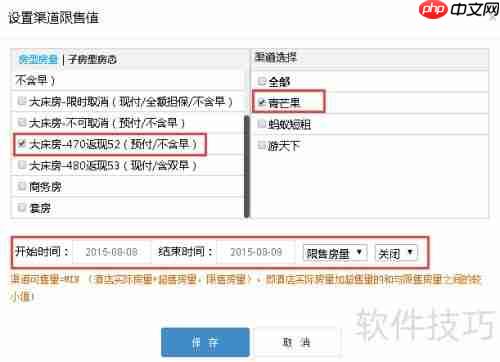This screenshot has height=362, width=500.
Task: Check 大床房-限时取消 room option
Action: 22,101
